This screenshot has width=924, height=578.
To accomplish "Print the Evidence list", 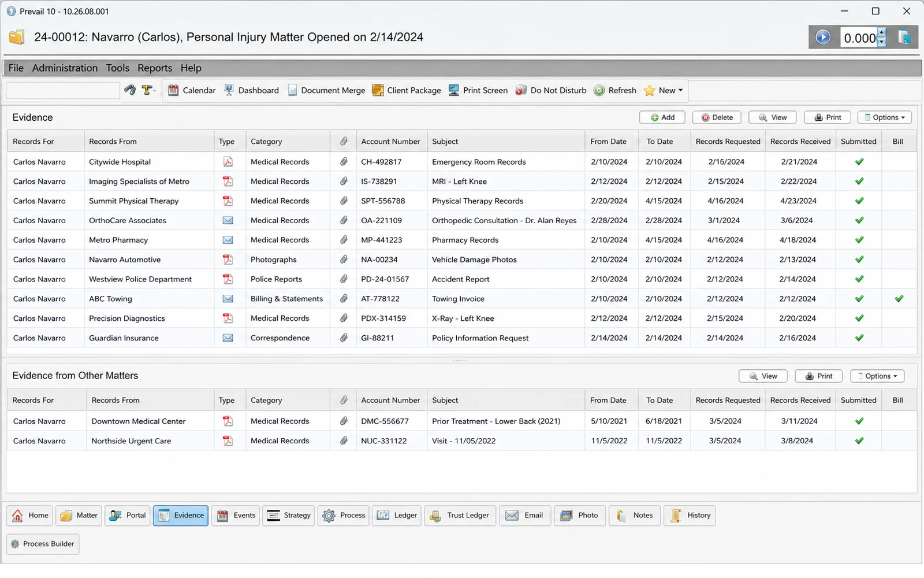I will point(828,117).
